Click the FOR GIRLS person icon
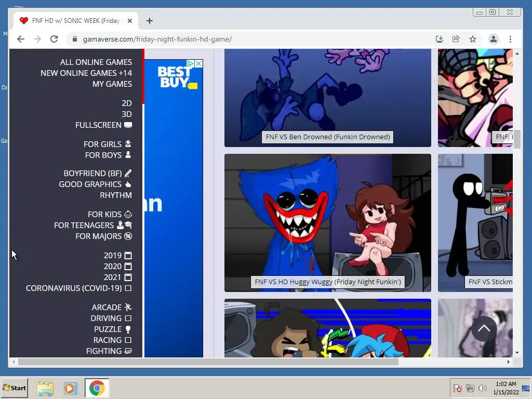The height and width of the screenshot is (399, 532). coord(128,144)
